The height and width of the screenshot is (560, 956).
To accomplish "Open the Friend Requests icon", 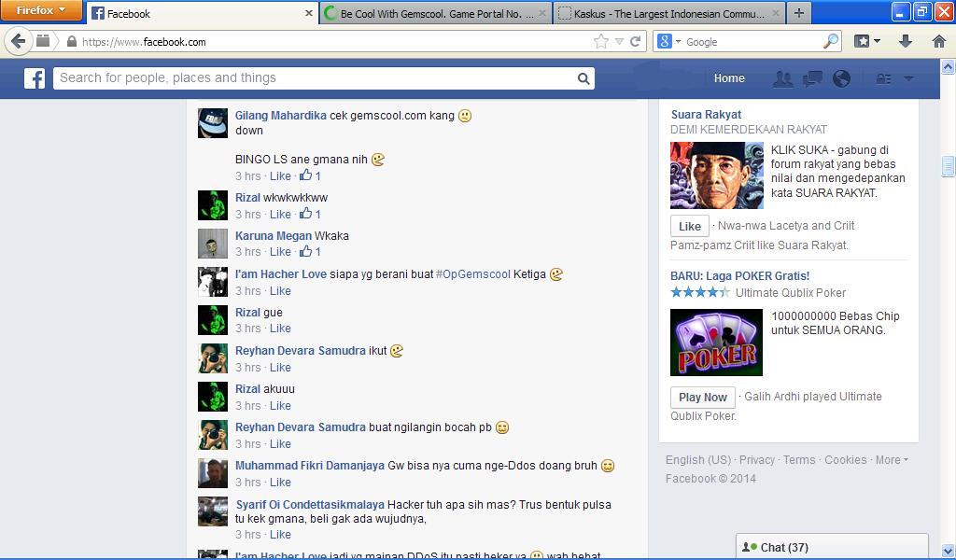I will [783, 78].
